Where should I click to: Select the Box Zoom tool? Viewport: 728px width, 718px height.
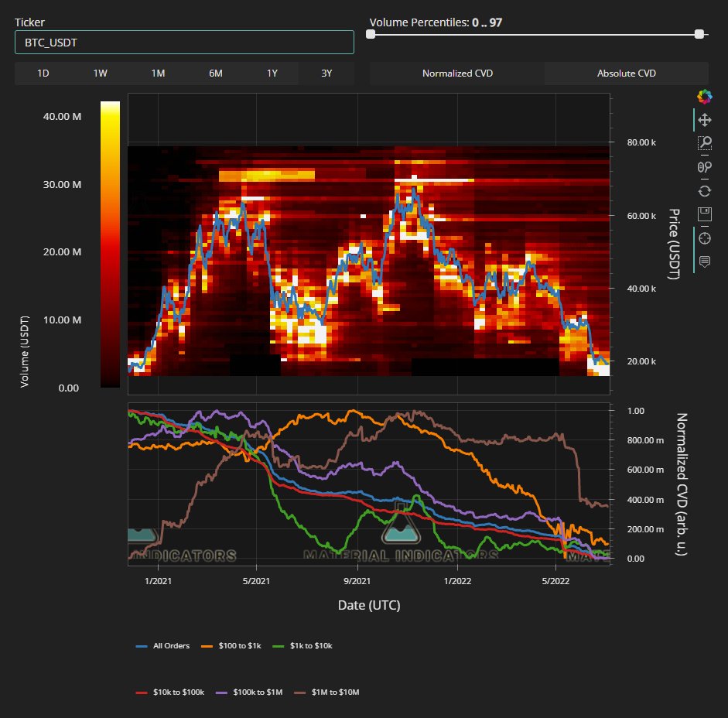(x=704, y=143)
